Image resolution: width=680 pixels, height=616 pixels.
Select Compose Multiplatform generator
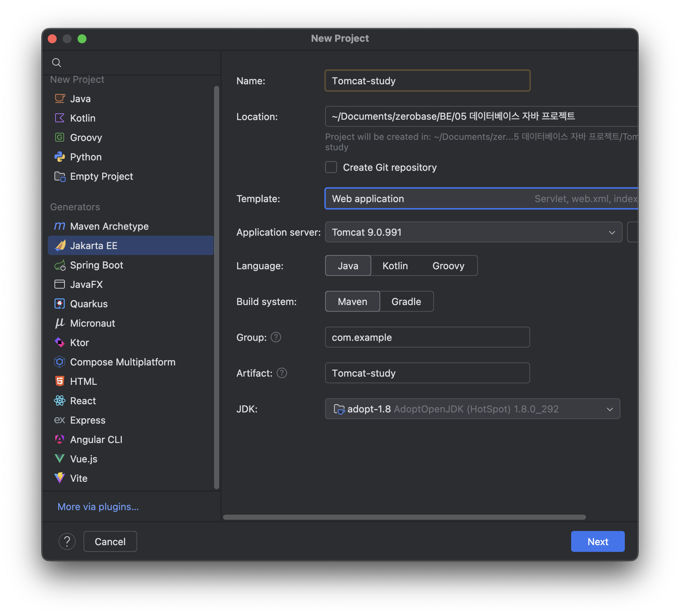[131, 362]
